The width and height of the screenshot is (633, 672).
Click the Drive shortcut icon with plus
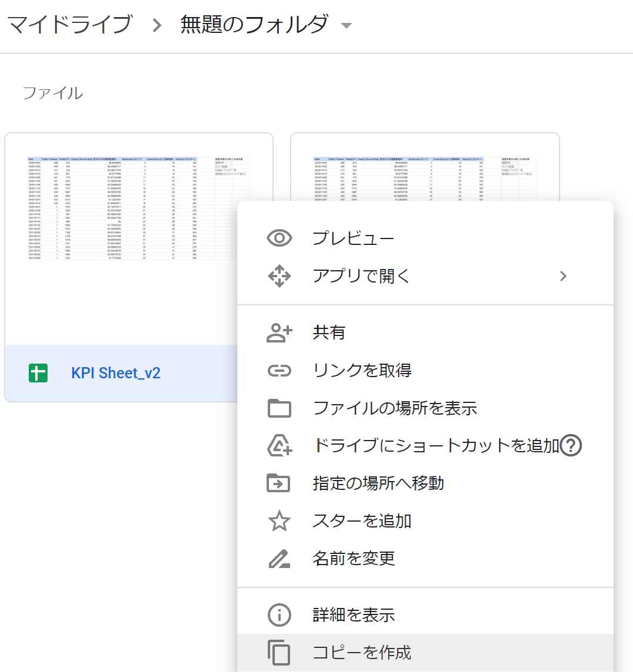pyautogui.click(x=280, y=446)
